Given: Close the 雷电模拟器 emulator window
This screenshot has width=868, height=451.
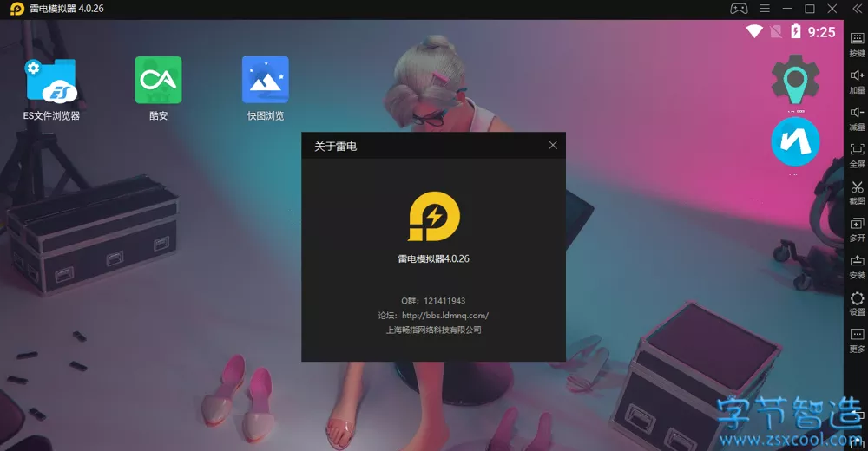Looking at the screenshot, I should tap(832, 9).
